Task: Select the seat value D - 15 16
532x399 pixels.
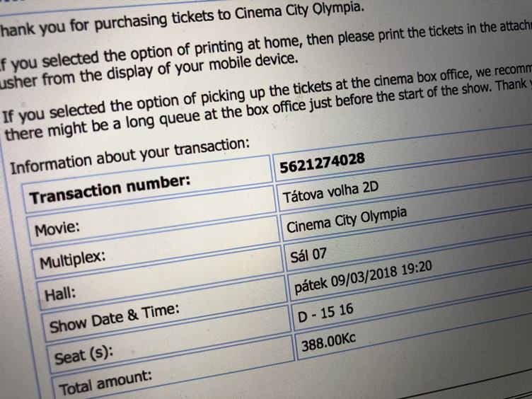Action: click(x=326, y=316)
